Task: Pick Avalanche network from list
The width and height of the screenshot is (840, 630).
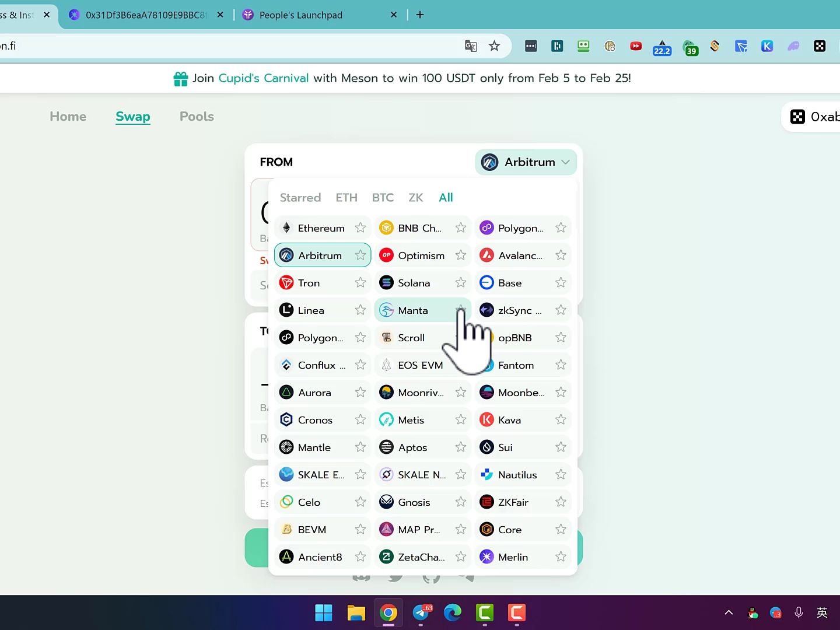Action: [523, 256]
